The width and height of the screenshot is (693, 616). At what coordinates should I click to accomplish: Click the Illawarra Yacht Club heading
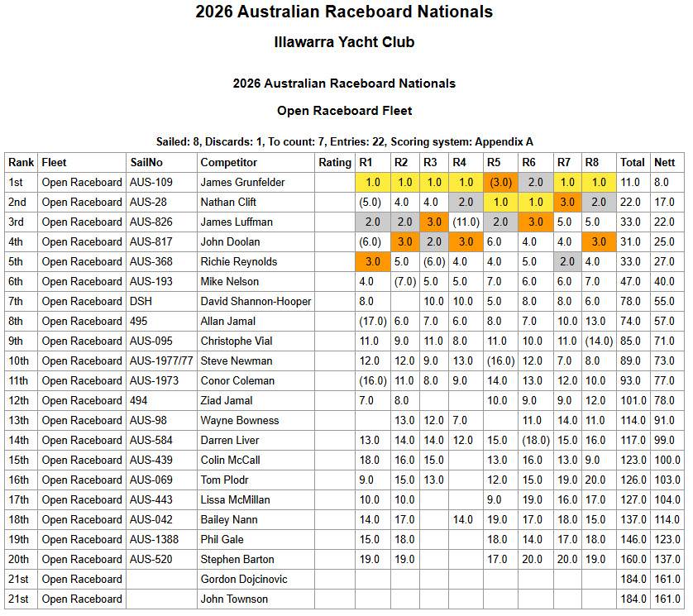344,42
